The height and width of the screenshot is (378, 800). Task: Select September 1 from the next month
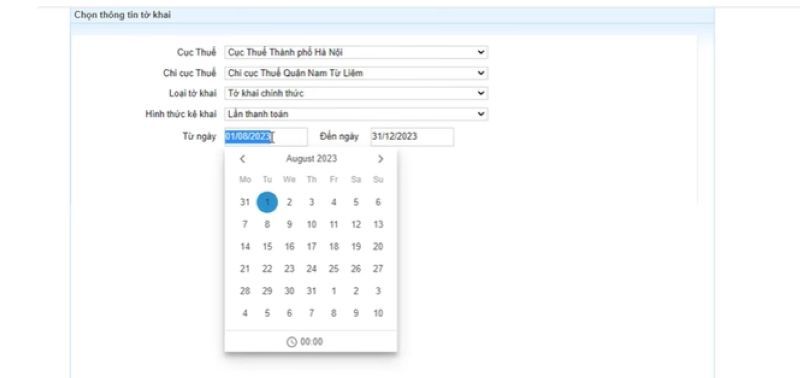(x=334, y=291)
